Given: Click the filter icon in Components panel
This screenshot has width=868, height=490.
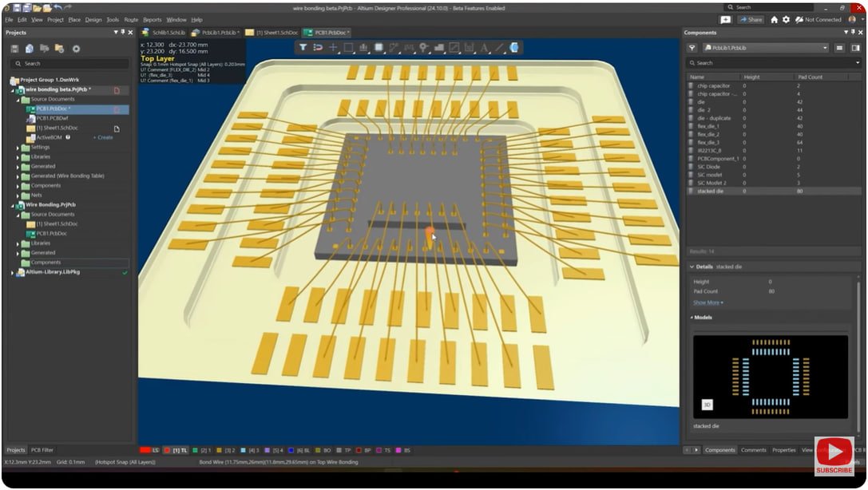Looking at the screenshot, I should [692, 48].
